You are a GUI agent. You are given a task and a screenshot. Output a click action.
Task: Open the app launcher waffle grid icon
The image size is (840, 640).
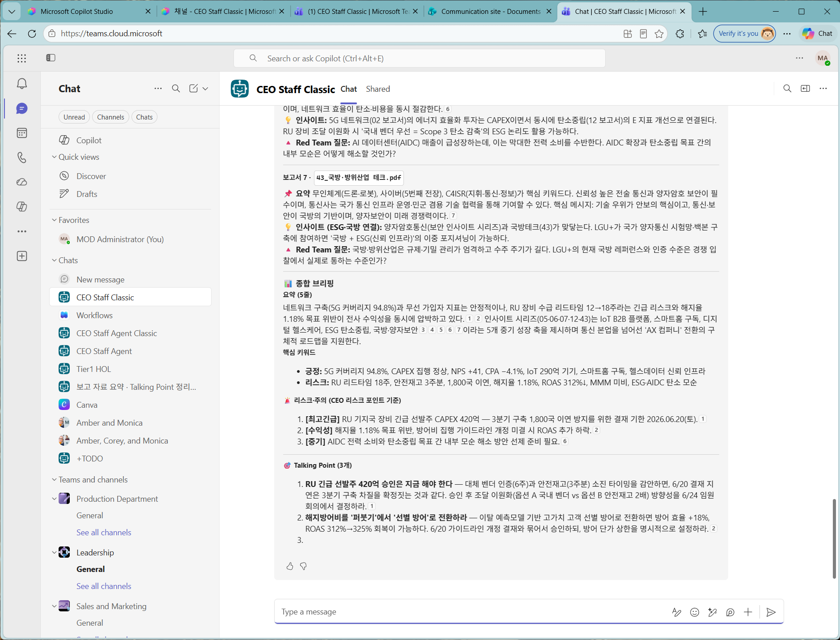tap(22, 58)
